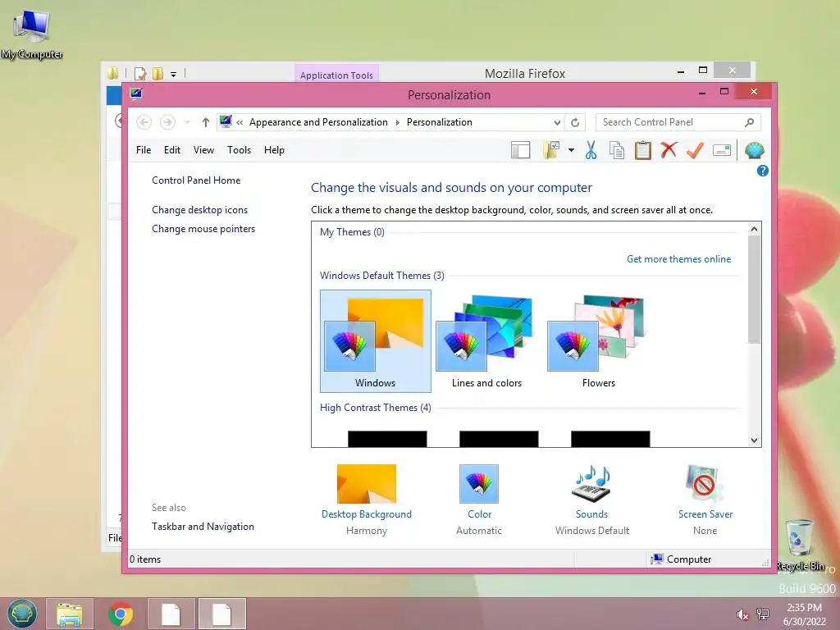The width and height of the screenshot is (840, 630).
Task: Click the Rename toolbar icon
Action: 722,151
